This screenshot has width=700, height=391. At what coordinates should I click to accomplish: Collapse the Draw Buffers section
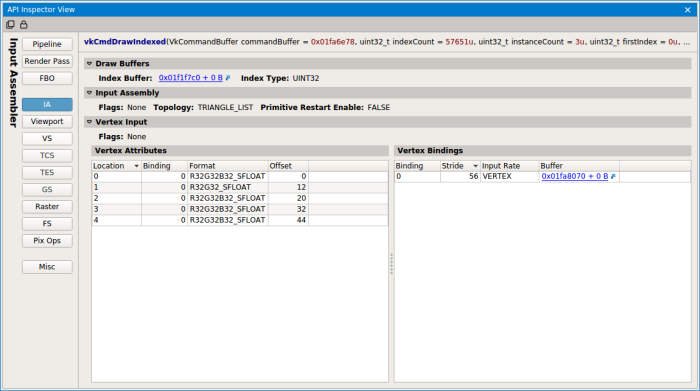(x=89, y=63)
